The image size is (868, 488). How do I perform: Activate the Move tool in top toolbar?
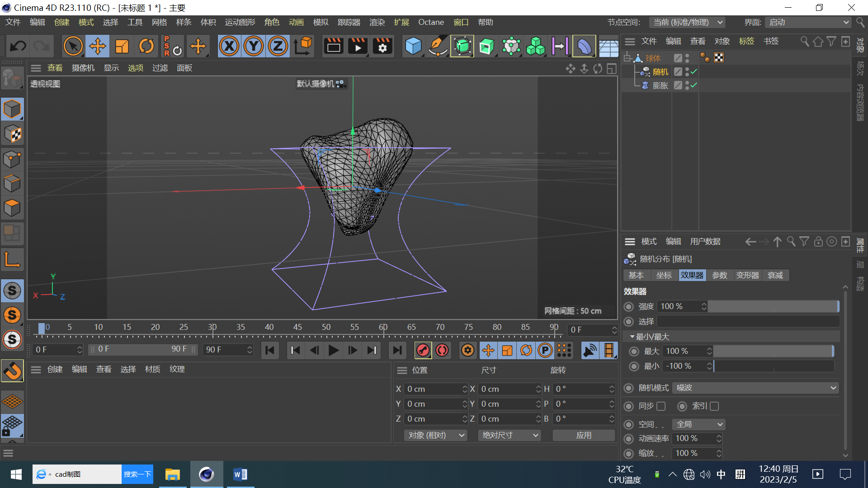tap(97, 46)
